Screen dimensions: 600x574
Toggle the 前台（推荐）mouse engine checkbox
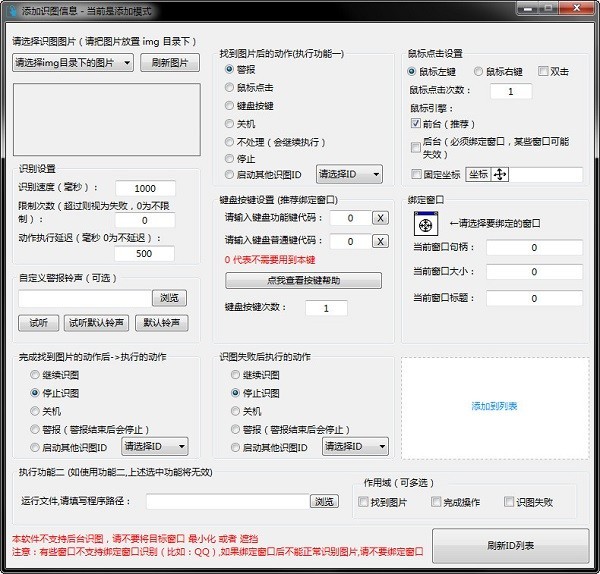pos(416,123)
